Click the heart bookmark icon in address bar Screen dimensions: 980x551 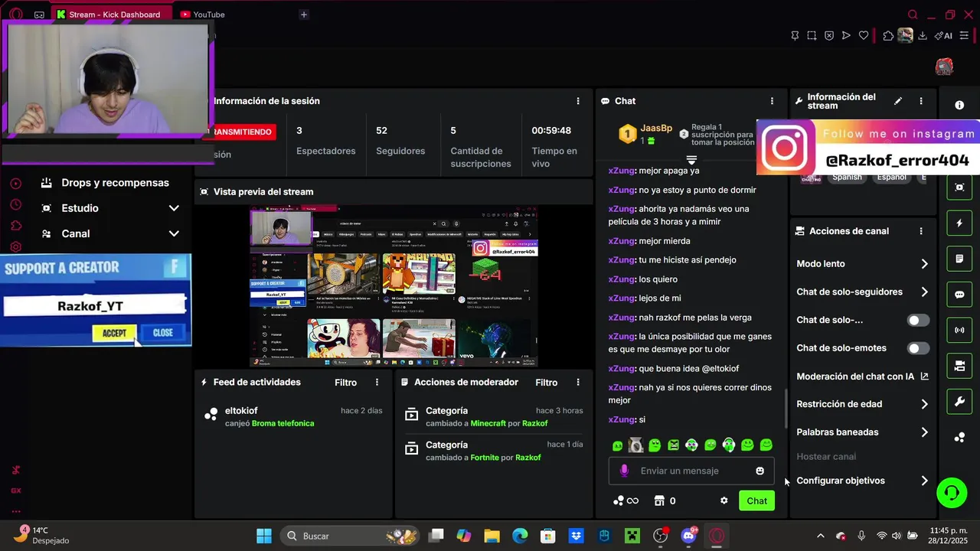(x=864, y=35)
